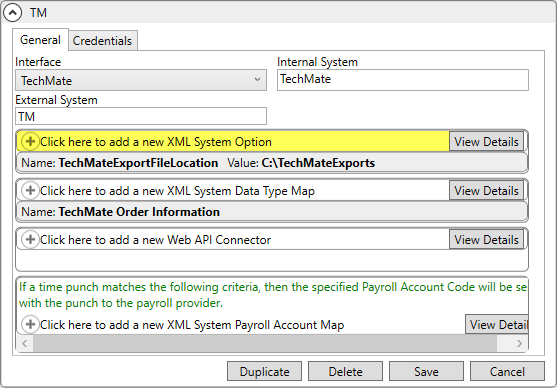This screenshot has height=388, width=557.
Task: Click the Delete button
Action: pos(345,371)
